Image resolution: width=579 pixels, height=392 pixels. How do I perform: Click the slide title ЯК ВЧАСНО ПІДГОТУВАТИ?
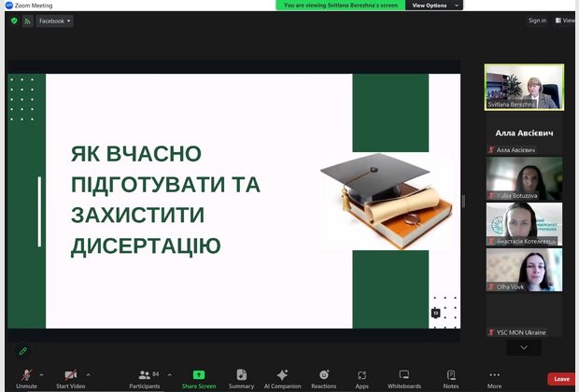coord(165,200)
